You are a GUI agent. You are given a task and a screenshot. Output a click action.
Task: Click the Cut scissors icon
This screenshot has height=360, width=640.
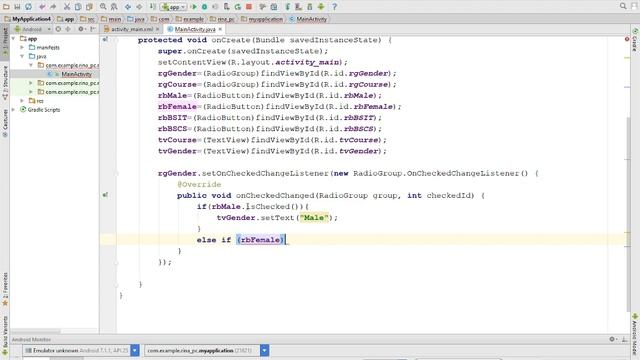click(67, 7)
